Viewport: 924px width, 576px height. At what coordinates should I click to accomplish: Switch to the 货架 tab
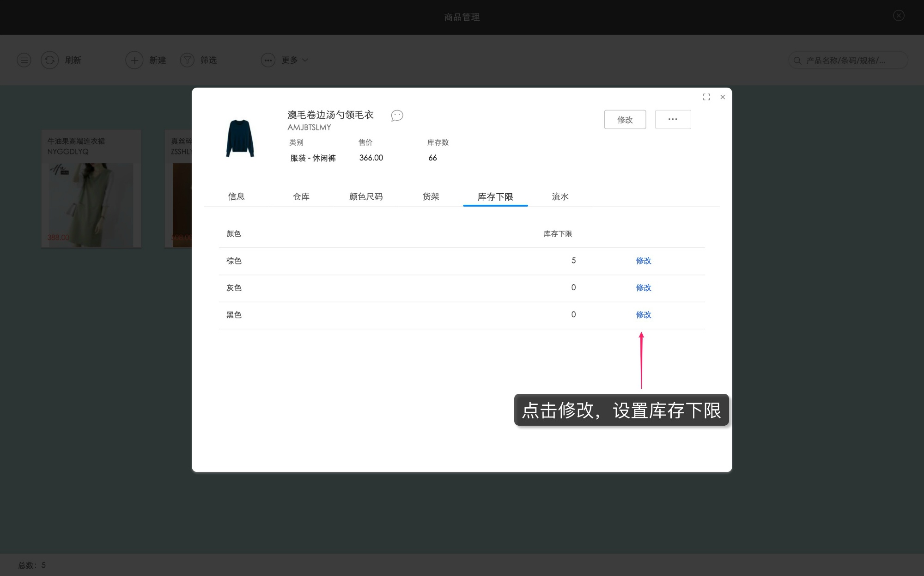point(431,197)
